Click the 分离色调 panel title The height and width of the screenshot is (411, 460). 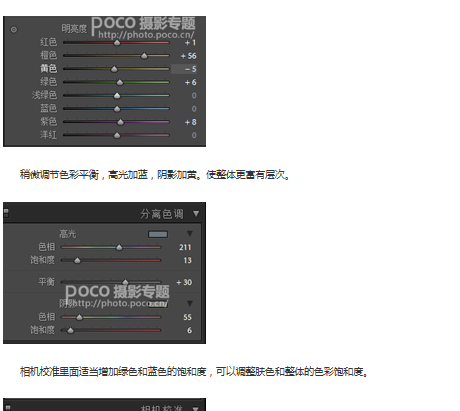point(162,214)
